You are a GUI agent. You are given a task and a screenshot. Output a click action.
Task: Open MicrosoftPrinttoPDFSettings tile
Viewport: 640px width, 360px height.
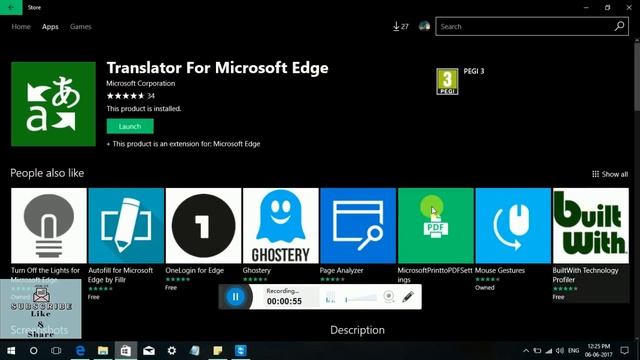pos(436,226)
